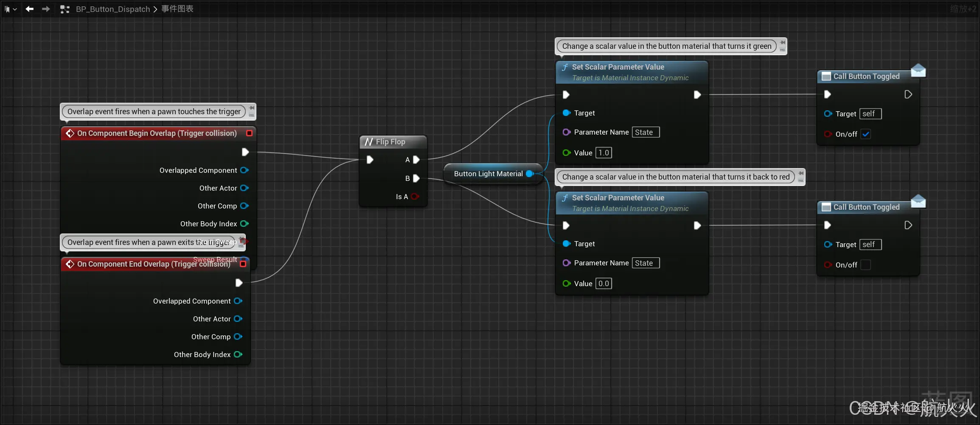
Task: Navigate back with the left arrow
Action: 29,9
